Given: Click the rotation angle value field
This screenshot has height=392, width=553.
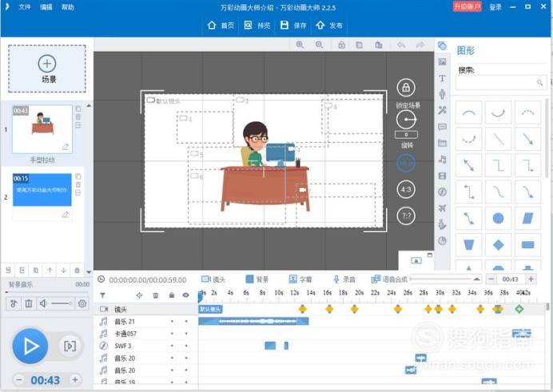Looking at the screenshot, I should 406,135.
